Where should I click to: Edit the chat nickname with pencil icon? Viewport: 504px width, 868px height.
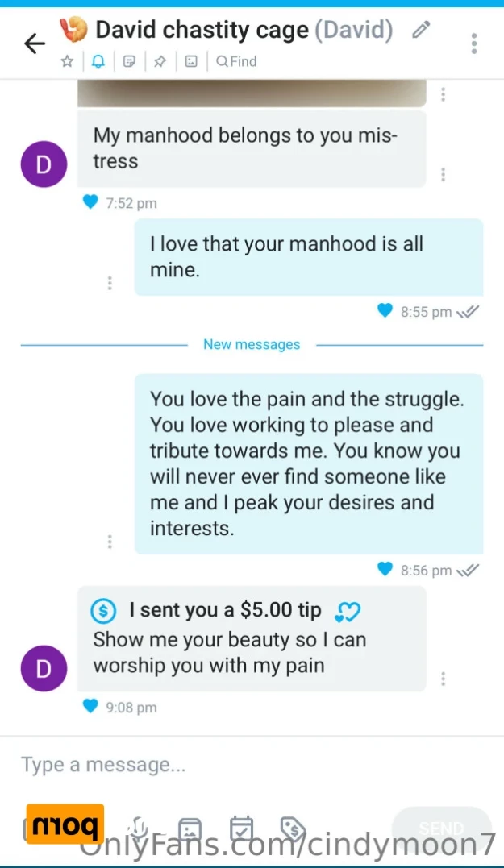[420, 31]
